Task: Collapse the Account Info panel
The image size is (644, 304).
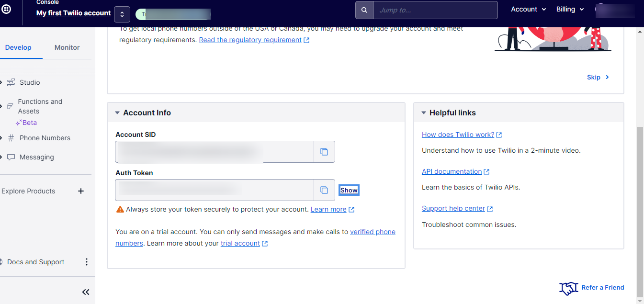Action: pos(117,113)
